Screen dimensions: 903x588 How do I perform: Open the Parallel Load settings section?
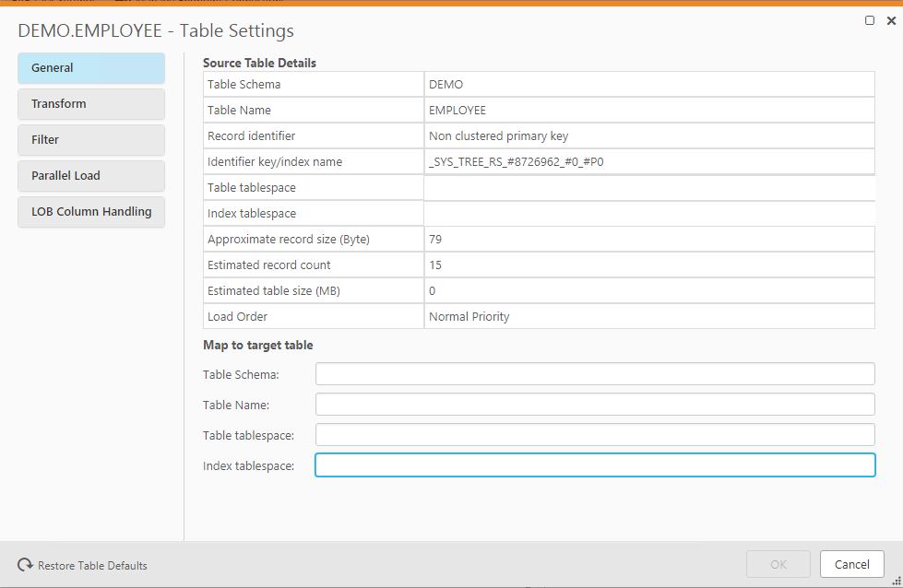(90, 175)
